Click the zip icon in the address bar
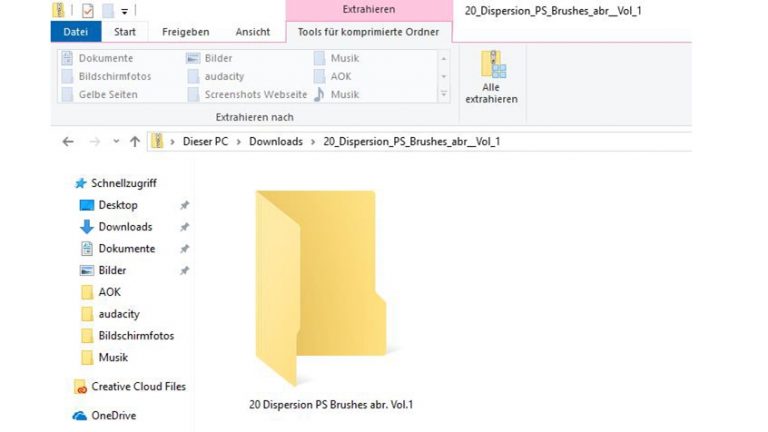Image resolution: width=768 pixels, height=432 pixels. (x=157, y=141)
